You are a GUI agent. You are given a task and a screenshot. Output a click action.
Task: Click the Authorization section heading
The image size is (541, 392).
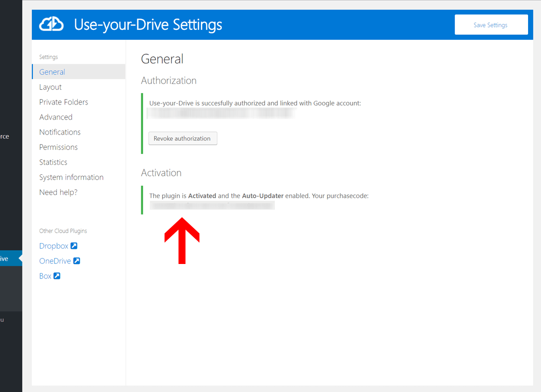169,80
